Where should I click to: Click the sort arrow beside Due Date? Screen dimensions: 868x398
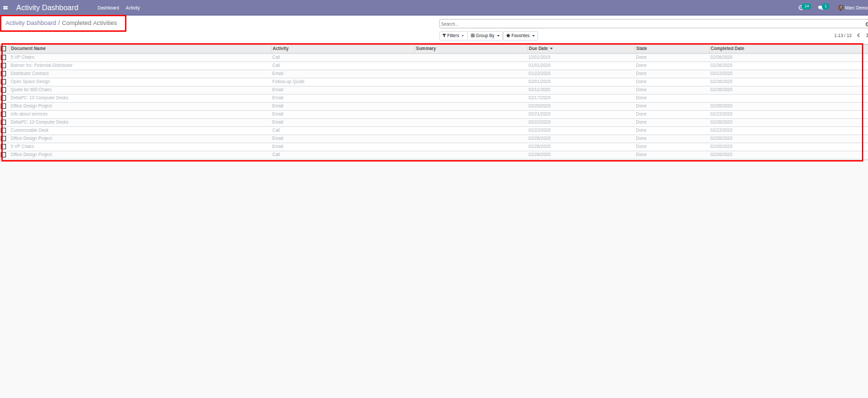point(551,49)
